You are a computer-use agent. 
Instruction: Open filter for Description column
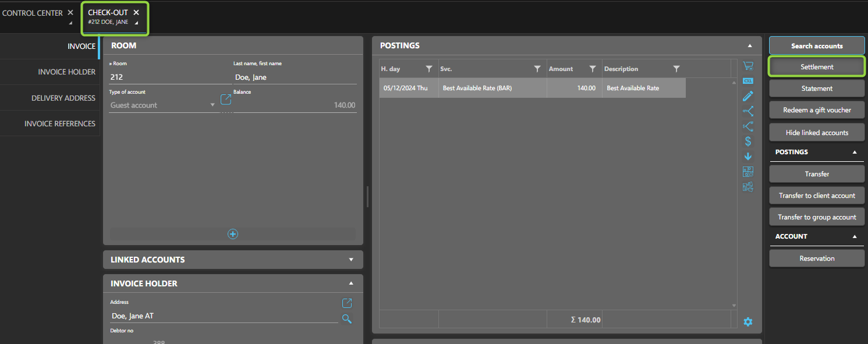click(676, 69)
